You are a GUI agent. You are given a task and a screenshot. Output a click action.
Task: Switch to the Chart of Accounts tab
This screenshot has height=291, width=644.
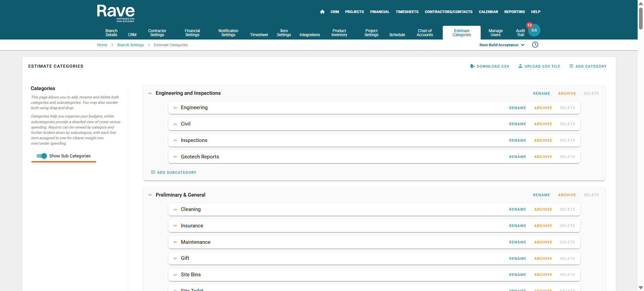coord(425,33)
